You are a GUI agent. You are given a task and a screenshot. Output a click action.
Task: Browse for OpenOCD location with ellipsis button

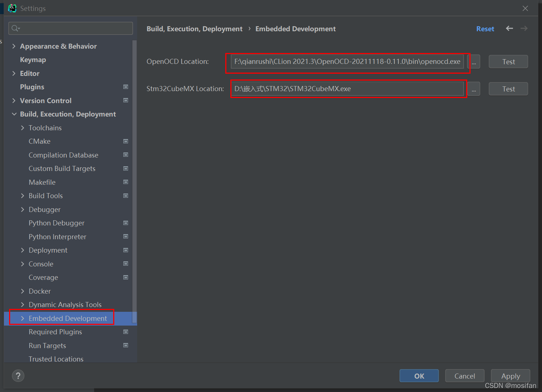pos(474,62)
